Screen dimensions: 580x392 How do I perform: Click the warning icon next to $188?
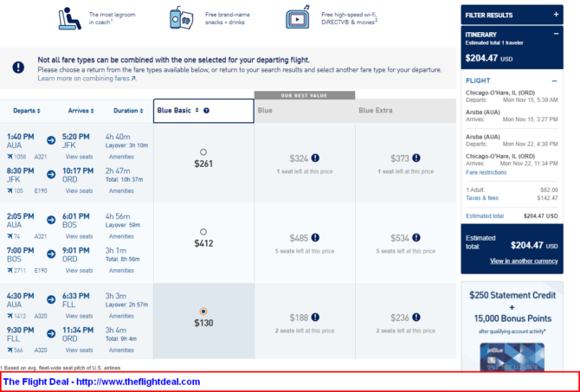click(315, 318)
